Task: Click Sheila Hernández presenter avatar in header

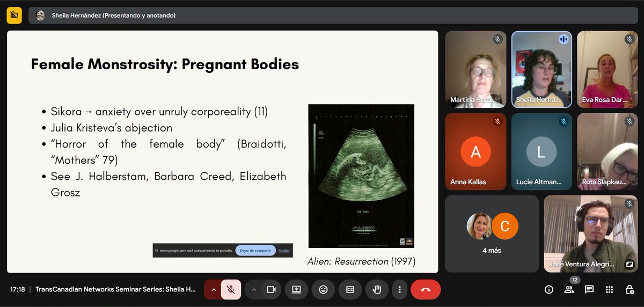Action: click(40, 16)
